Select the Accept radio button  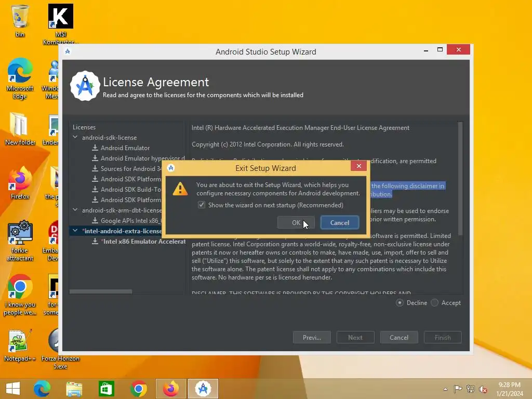435,303
